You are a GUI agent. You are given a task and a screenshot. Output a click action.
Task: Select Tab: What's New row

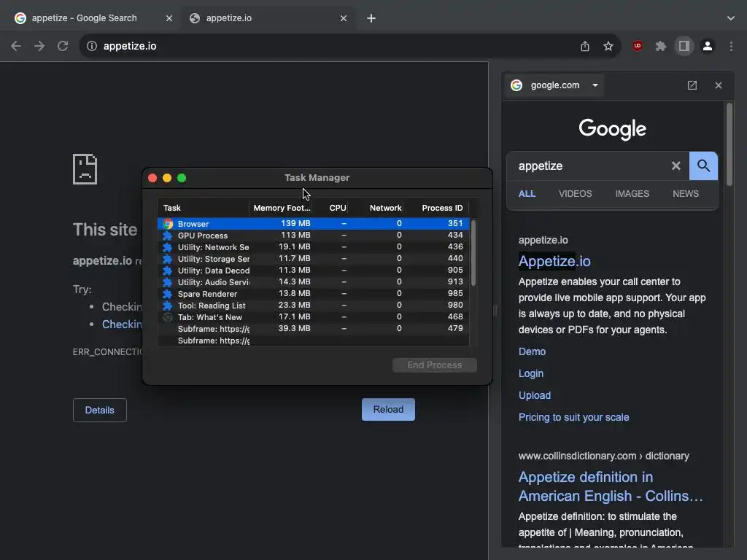point(313,316)
